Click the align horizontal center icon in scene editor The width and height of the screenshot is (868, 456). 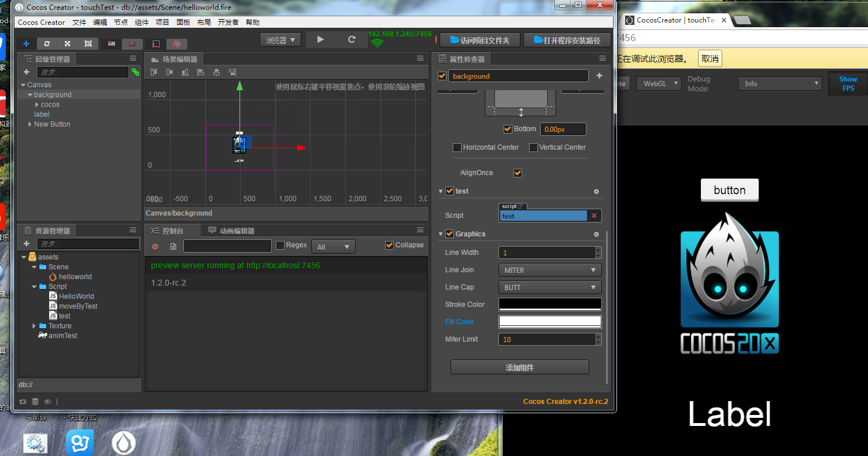coord(216,72)
